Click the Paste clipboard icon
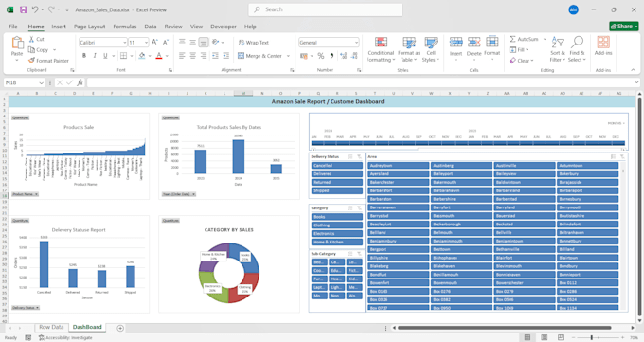This screenshot has width=644, height=342. coord(17,43)
